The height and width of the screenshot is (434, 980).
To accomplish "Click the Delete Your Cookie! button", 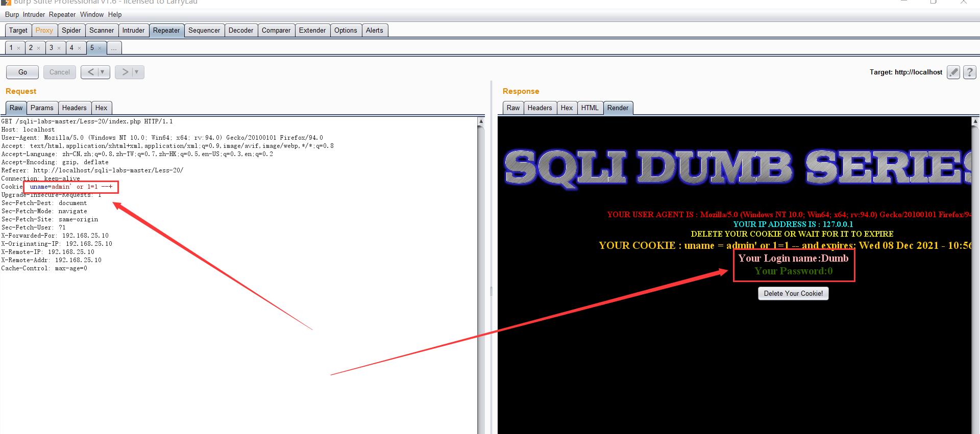I will pyautogui.click(x=793, y=293).
